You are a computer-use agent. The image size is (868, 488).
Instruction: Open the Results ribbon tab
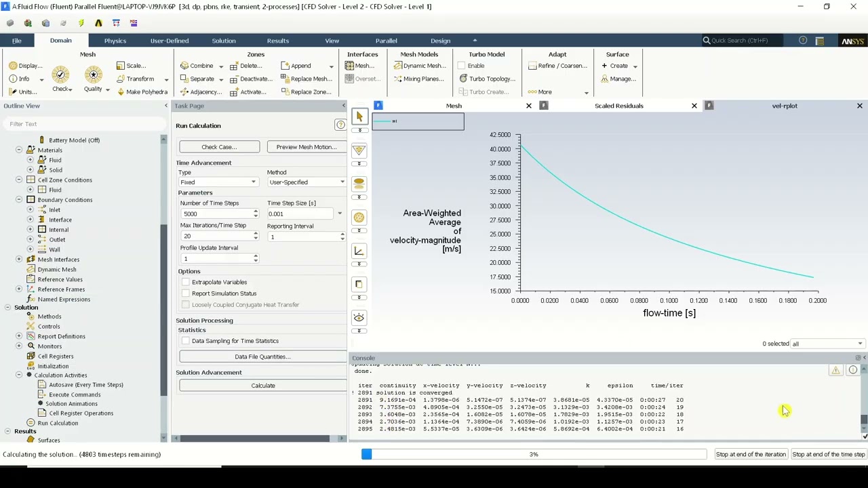[277, 41]
